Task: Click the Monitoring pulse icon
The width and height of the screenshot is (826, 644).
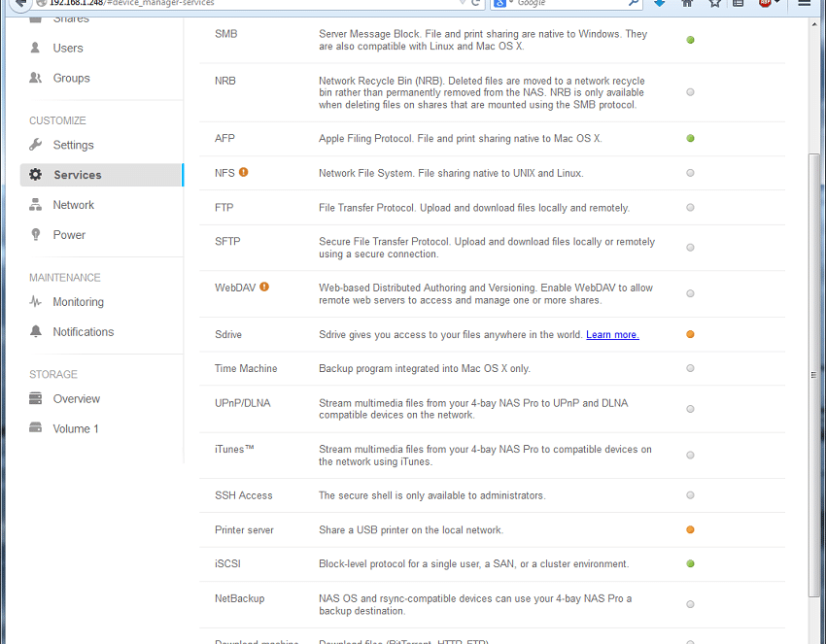Action: click(x=35, y=302)
